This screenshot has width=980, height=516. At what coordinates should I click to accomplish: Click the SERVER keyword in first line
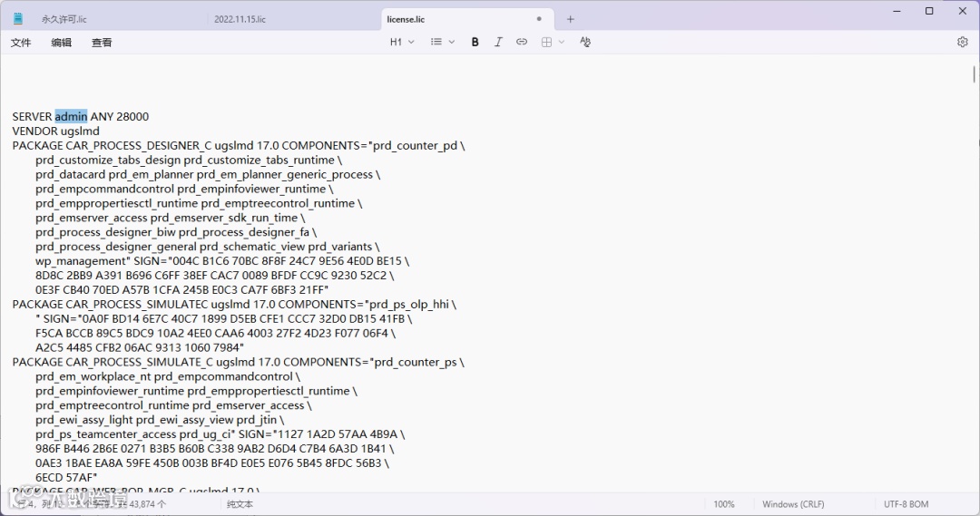point(32,116)
